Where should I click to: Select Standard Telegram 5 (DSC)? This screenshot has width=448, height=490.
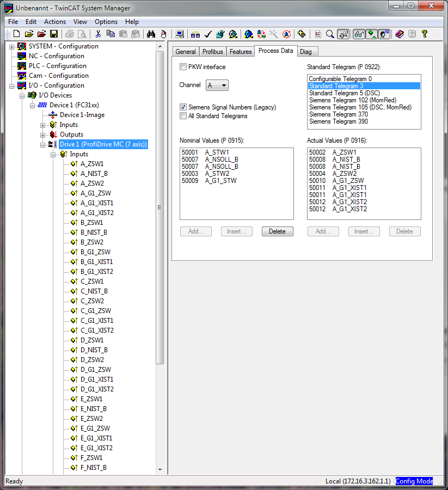click(x=364, y=93)
